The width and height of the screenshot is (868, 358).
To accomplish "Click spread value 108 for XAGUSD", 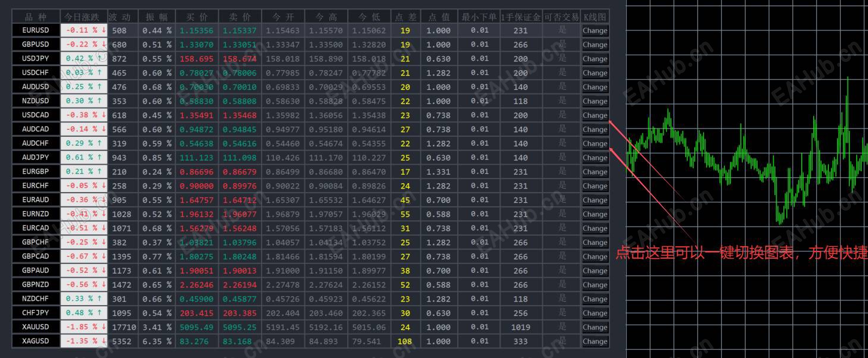I will 405,341.
